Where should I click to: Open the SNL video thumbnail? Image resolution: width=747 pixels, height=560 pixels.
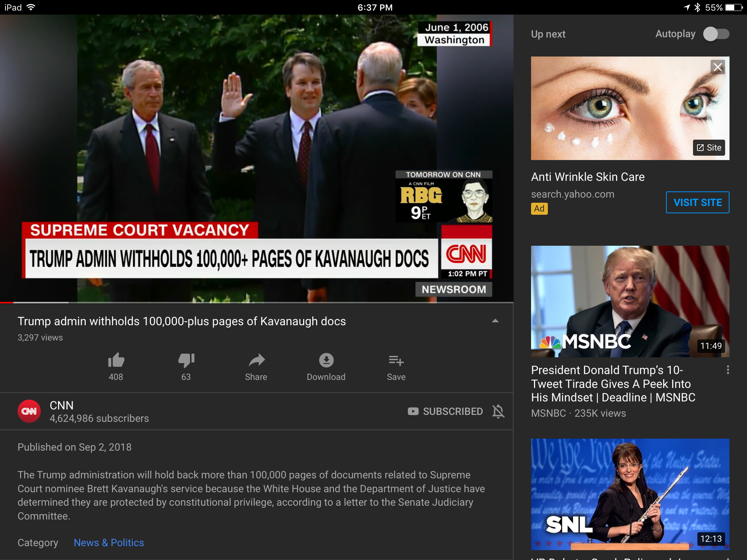pyautogui.click(x=630, y=494)
